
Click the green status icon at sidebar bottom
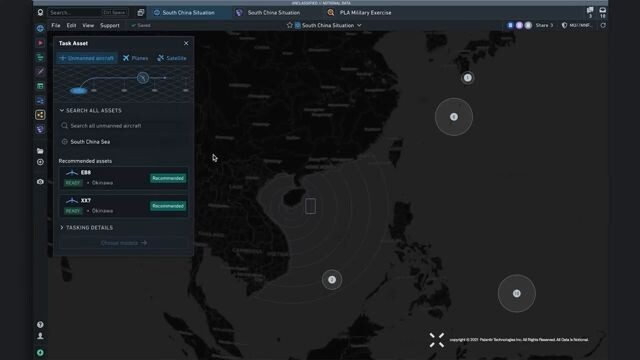coord(40,353)
